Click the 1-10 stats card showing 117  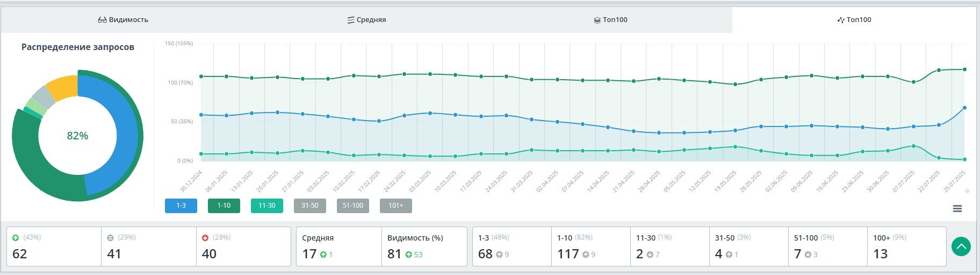tap(590, 246)
